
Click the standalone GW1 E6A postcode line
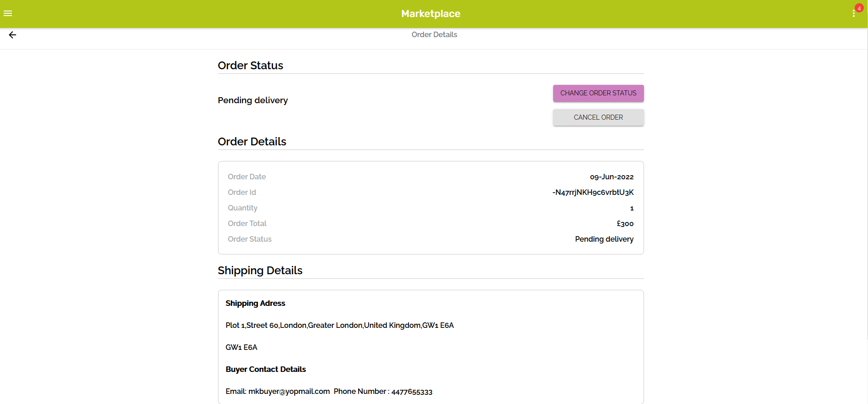pos(241,348)
